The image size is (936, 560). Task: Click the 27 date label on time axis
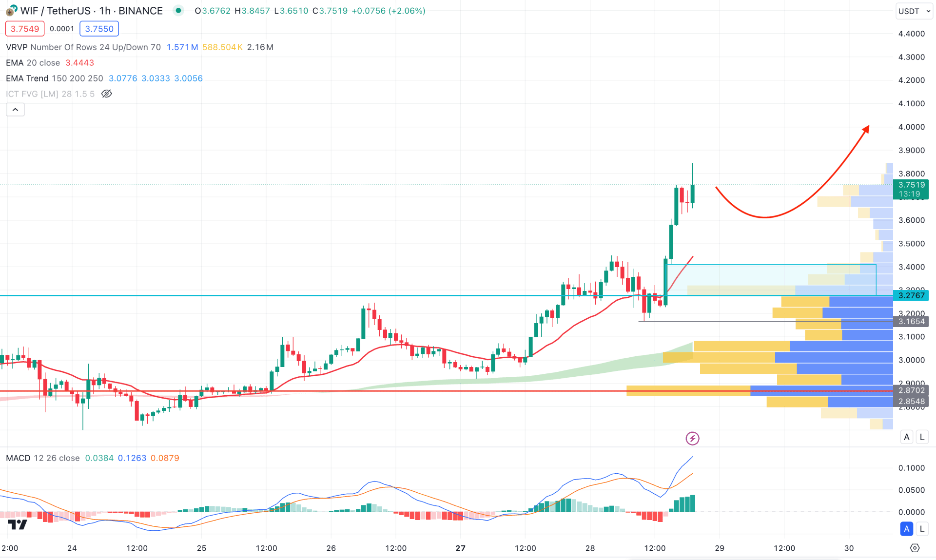pos(460,548)
